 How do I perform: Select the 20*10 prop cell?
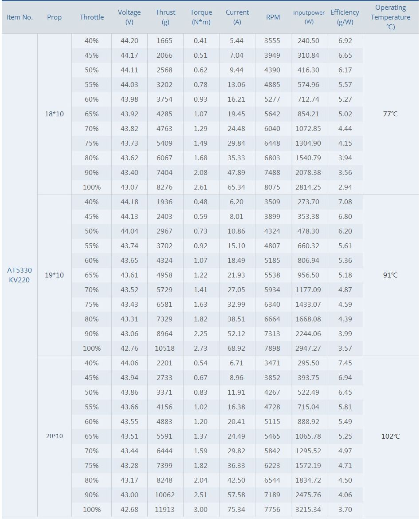(x=54, y=436)
